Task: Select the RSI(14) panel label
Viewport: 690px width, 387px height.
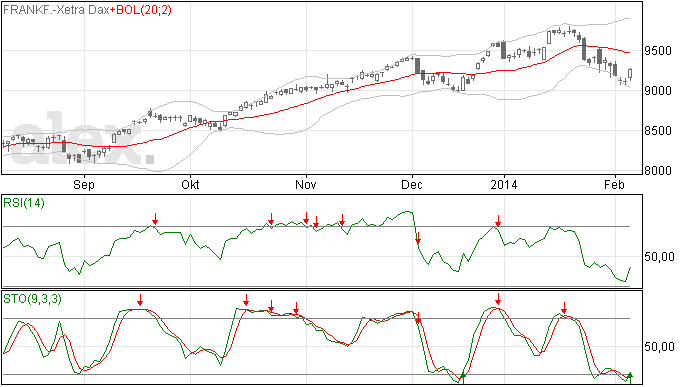Action: point(24,203)
